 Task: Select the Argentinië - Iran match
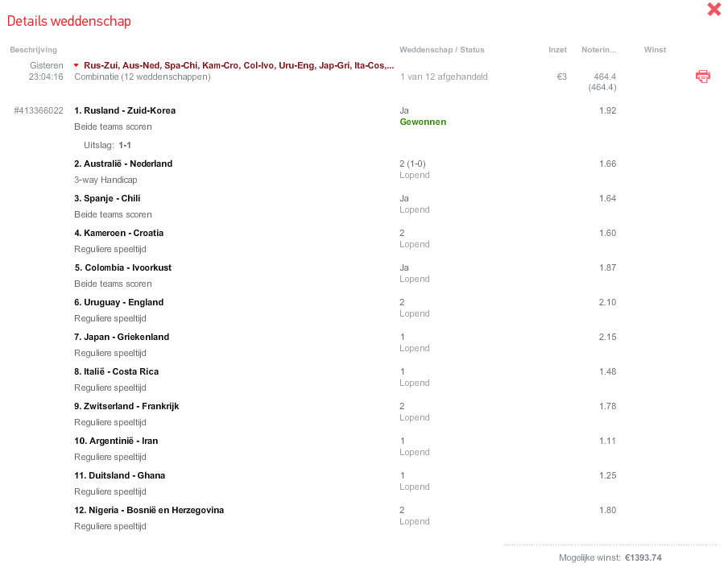(x=116, y=441)
